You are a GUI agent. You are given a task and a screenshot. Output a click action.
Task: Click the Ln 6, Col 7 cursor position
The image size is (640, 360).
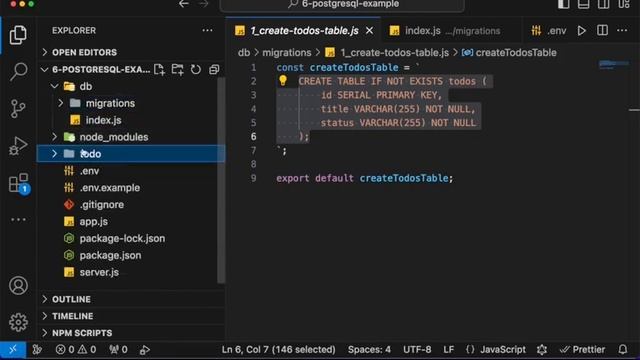click(x=278, y=350)
